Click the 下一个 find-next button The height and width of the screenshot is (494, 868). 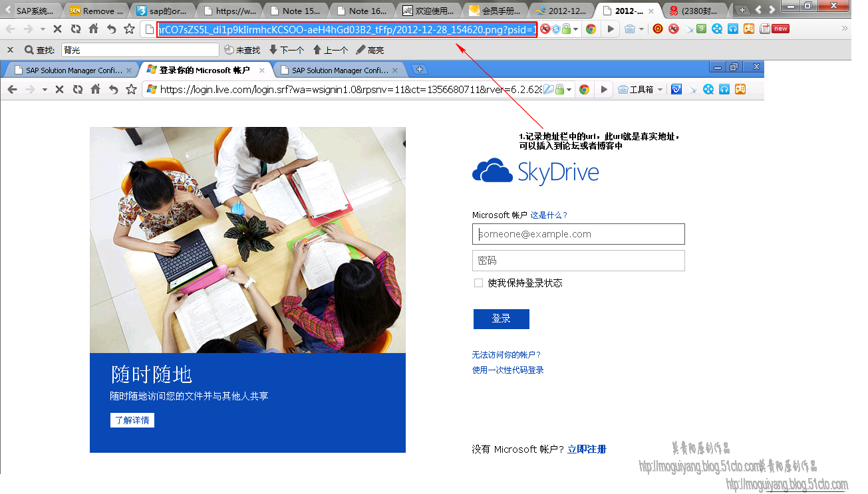point(287,50)
